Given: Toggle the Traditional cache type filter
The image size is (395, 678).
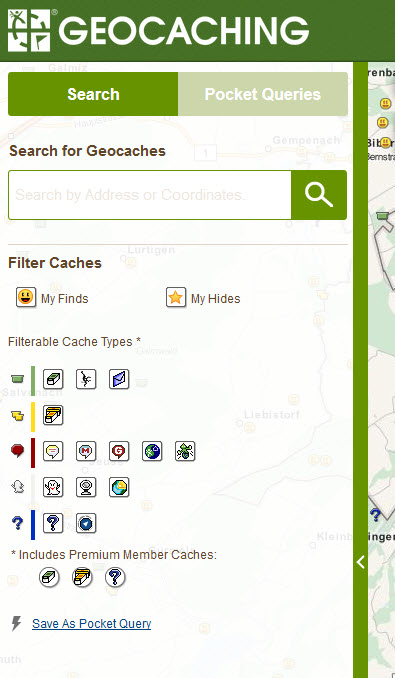Looking at the screenshot, I should coord(53,379).
